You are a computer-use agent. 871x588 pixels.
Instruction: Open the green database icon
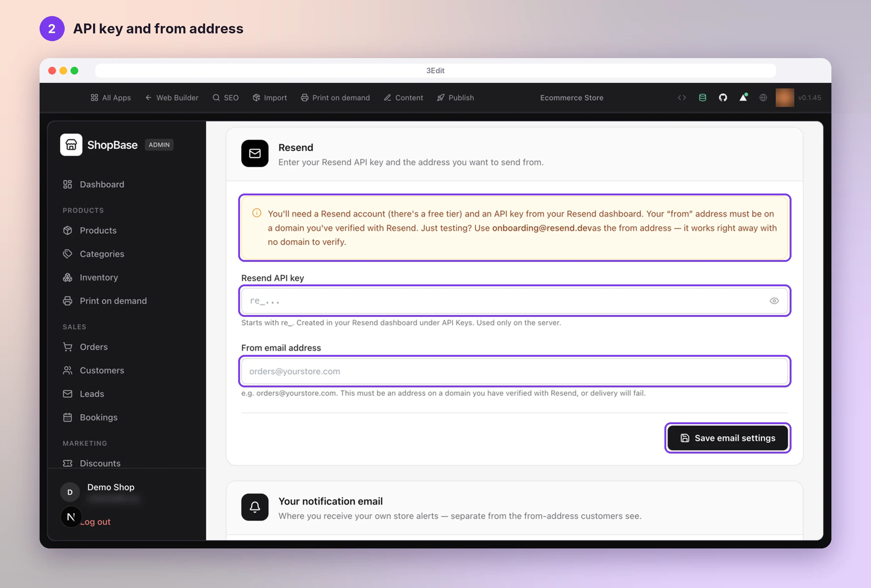pyautogui.click(x=702, y=98)
